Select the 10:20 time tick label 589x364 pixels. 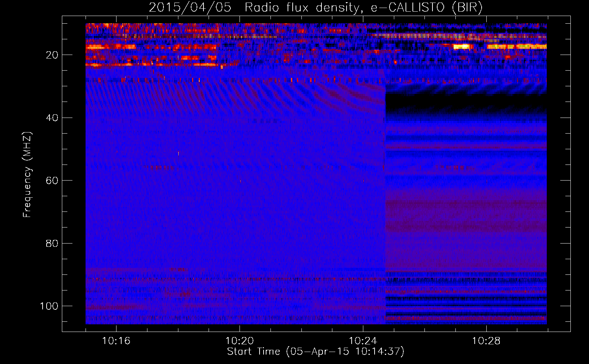click(240, 341)
